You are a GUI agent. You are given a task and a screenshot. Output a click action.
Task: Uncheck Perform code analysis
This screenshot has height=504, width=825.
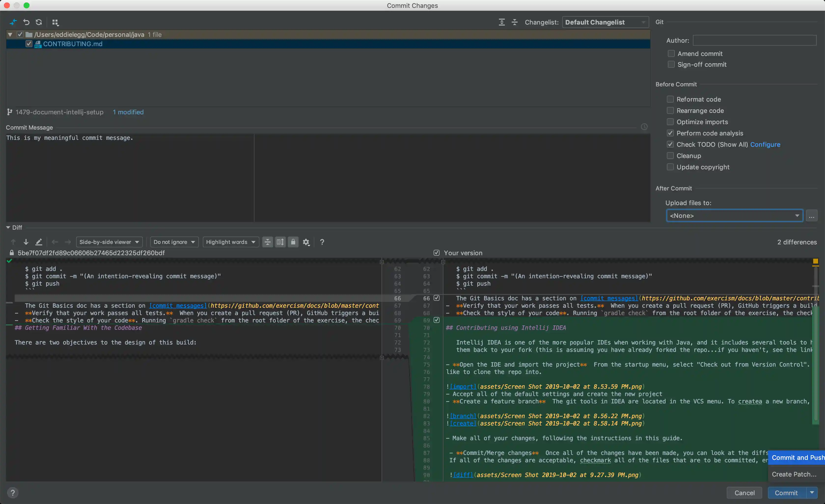[x=670, y=133]
